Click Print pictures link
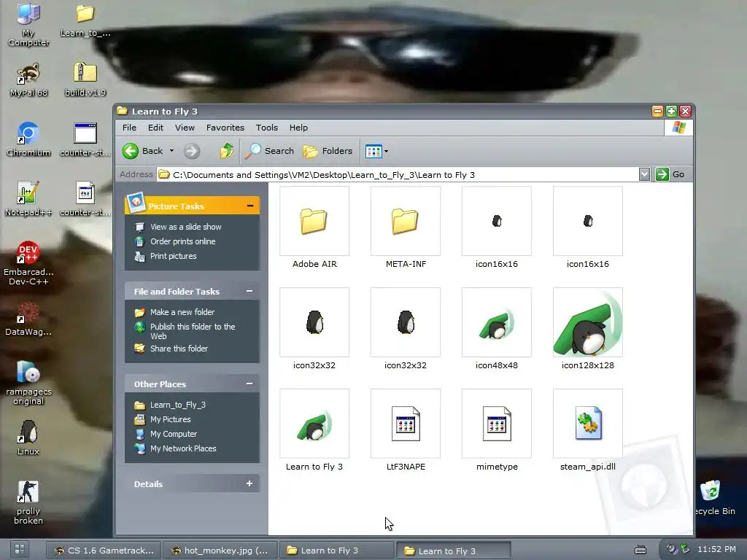The height and width of the screenshot is (560, 747). pos(173,256)
